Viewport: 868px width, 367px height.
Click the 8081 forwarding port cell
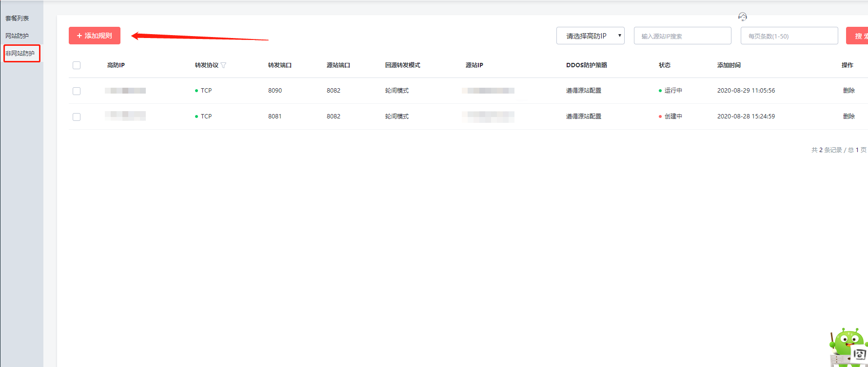click(275, 116)
